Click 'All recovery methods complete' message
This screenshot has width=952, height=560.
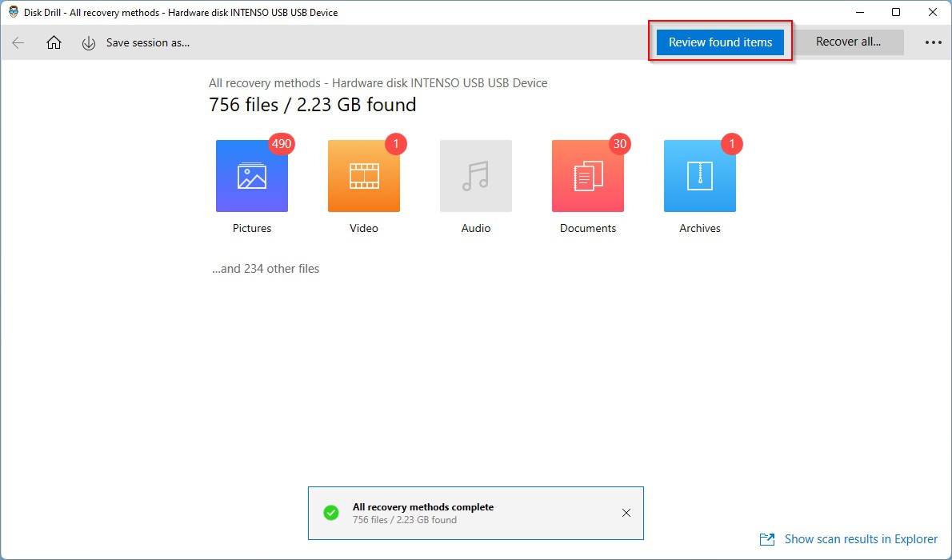[x=423, y=507]
